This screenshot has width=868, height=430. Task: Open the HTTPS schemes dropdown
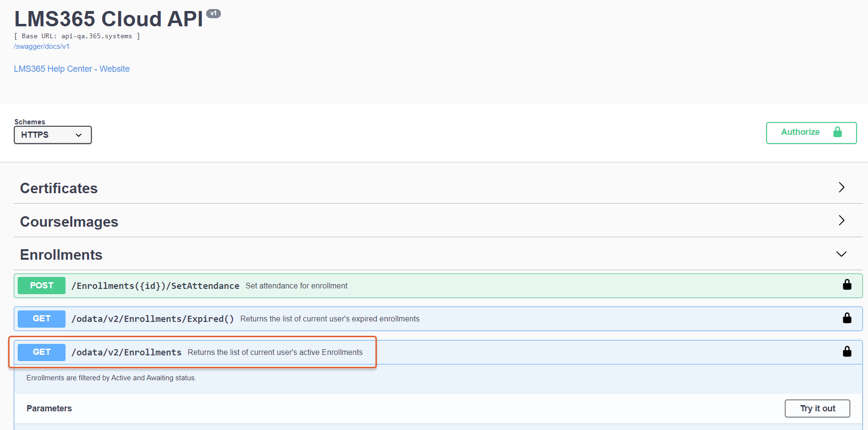(53, 135)
